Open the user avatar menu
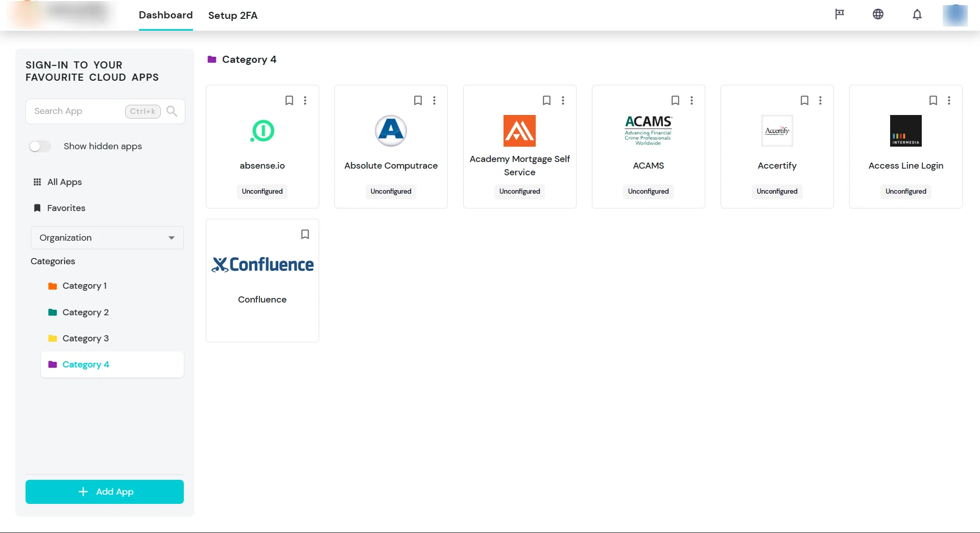 (955, 15)
